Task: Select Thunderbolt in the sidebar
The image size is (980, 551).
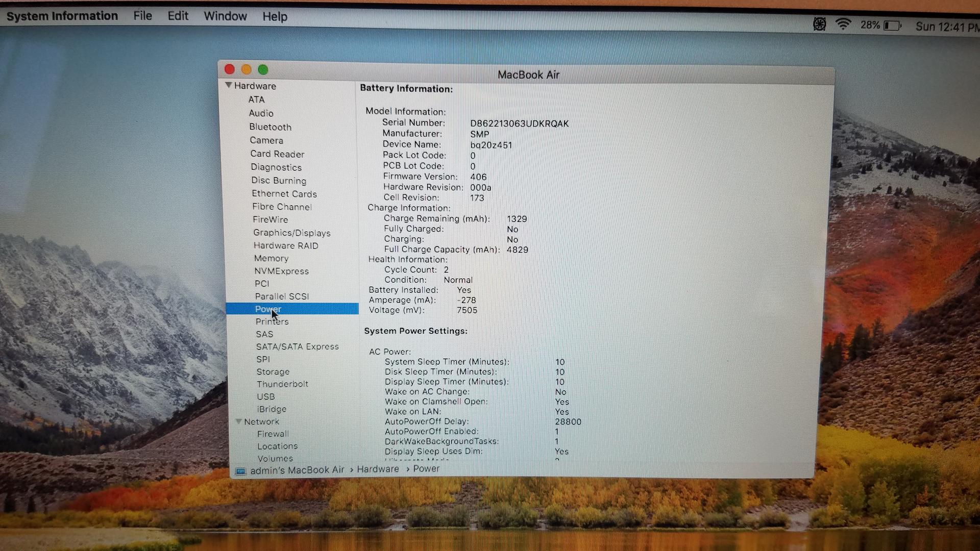Action: 282,384
